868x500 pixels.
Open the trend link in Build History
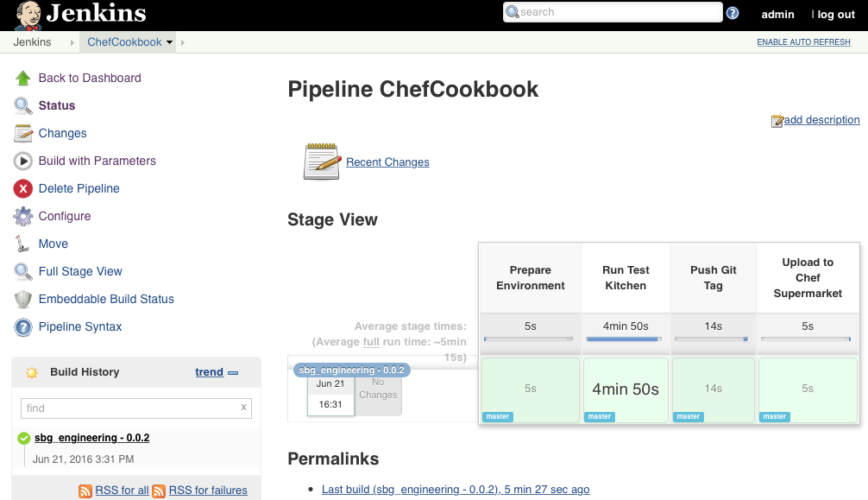point(210,372)
